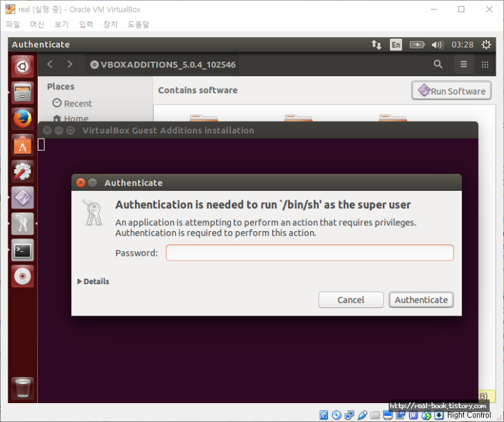Switch Files to list view

coord(464,64)
